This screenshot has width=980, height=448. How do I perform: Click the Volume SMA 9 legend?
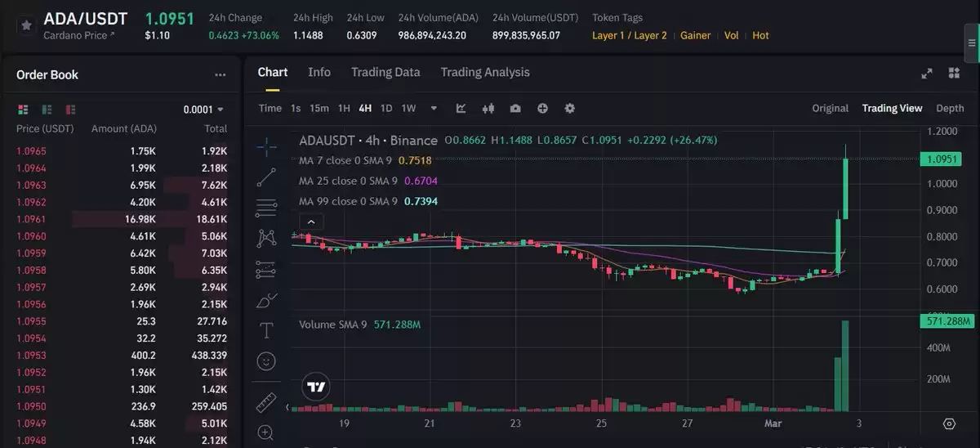(359, 325)
